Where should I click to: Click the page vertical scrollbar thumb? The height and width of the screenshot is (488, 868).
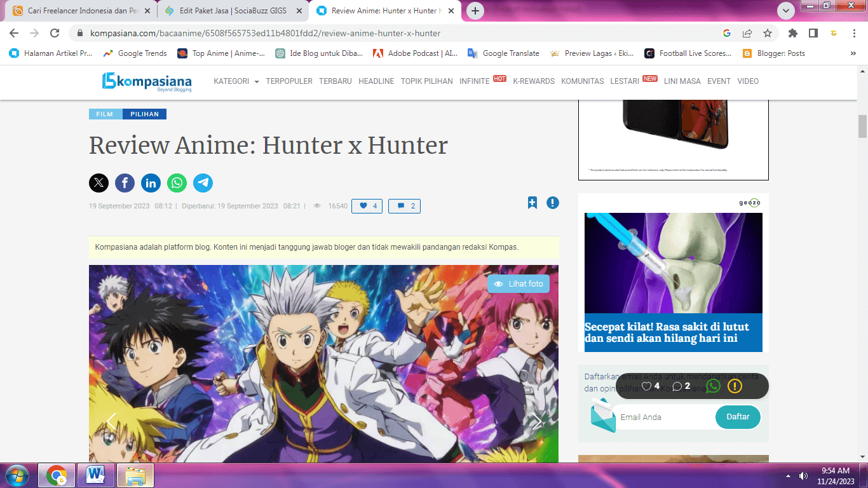click(862, 126)
